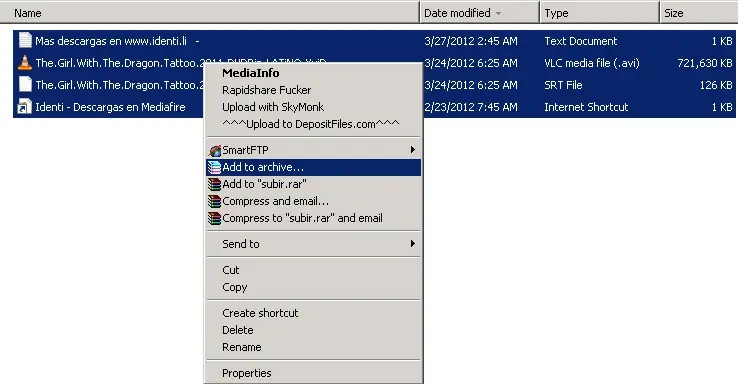Click the Text Document type cell

(x=581, y=41)
